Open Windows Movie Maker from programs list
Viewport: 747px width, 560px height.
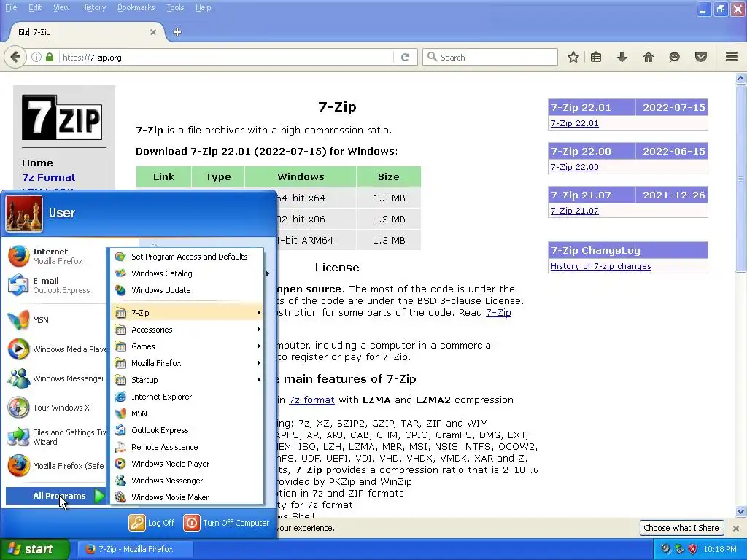click(x=187, y=497)
